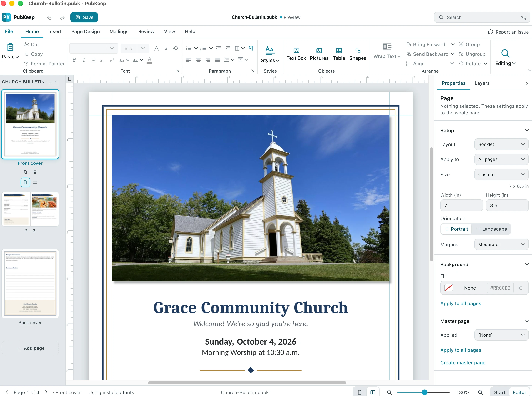Image resolution: width=532 pixels, height=396 pixels.
Task: Toggle Italic formatting
Action: click(x=84, y=60)
